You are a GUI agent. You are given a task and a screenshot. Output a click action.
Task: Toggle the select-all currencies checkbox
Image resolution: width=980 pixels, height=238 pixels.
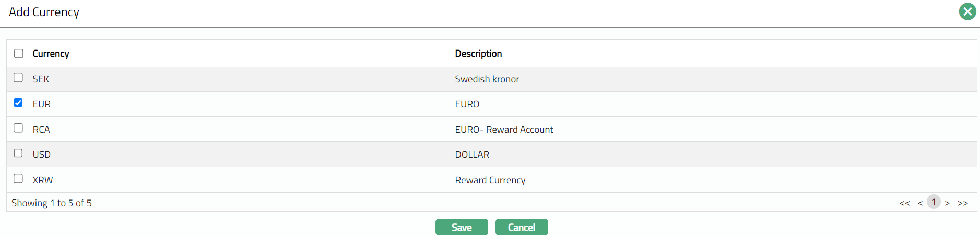[x=19, y=54]
